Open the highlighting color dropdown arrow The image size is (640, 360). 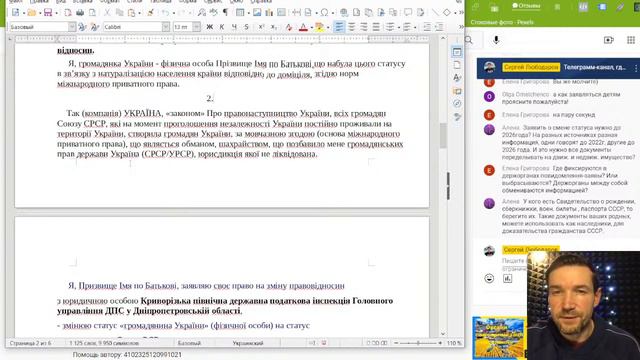[x=328, y=27]
